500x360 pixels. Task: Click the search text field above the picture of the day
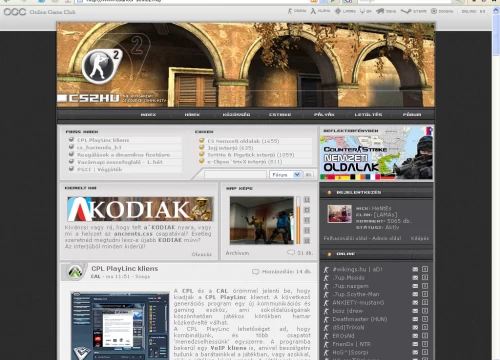pyautogui.click(x=235, y=174)
